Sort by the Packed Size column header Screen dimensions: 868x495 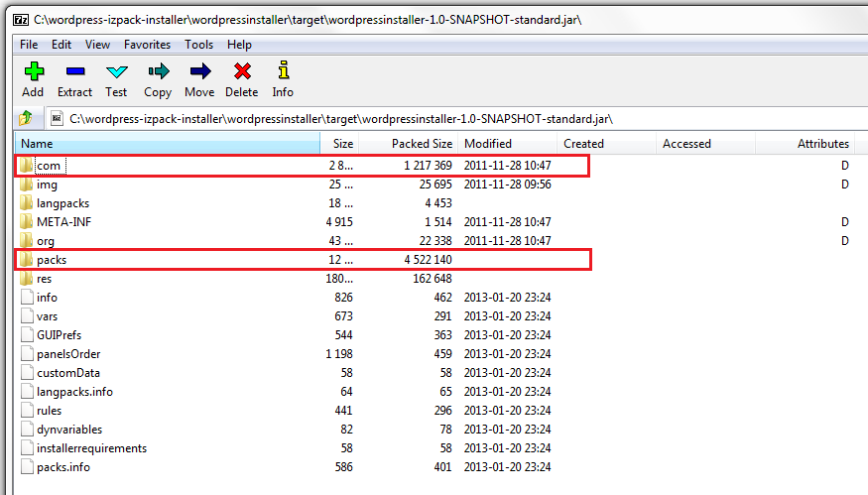point(422,144)
